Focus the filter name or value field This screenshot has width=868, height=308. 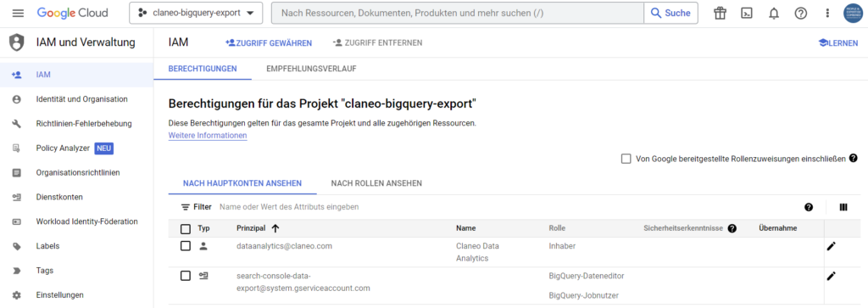click(498, 207)
